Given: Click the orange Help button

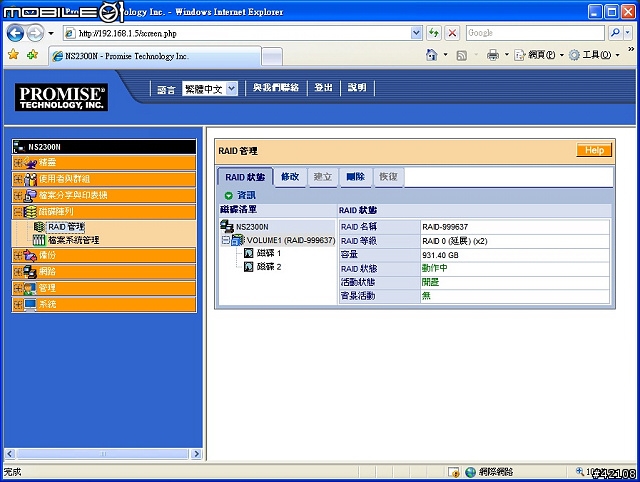Looking at the screenshot, I should coord(594,150).
